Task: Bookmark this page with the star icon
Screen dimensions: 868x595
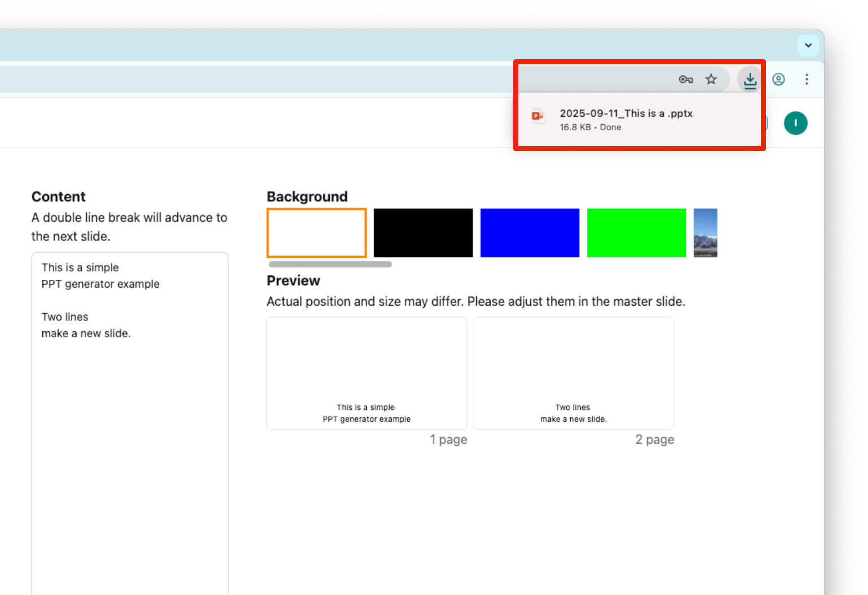Action: pos(711,80)
